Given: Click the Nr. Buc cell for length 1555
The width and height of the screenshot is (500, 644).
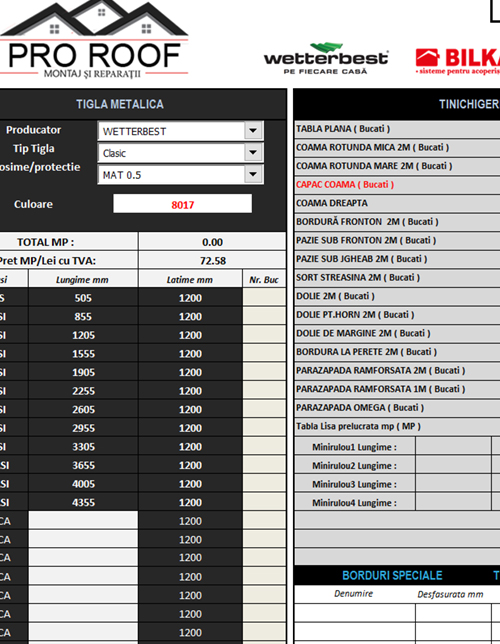Looking at the screenshot, I should 264,353.
